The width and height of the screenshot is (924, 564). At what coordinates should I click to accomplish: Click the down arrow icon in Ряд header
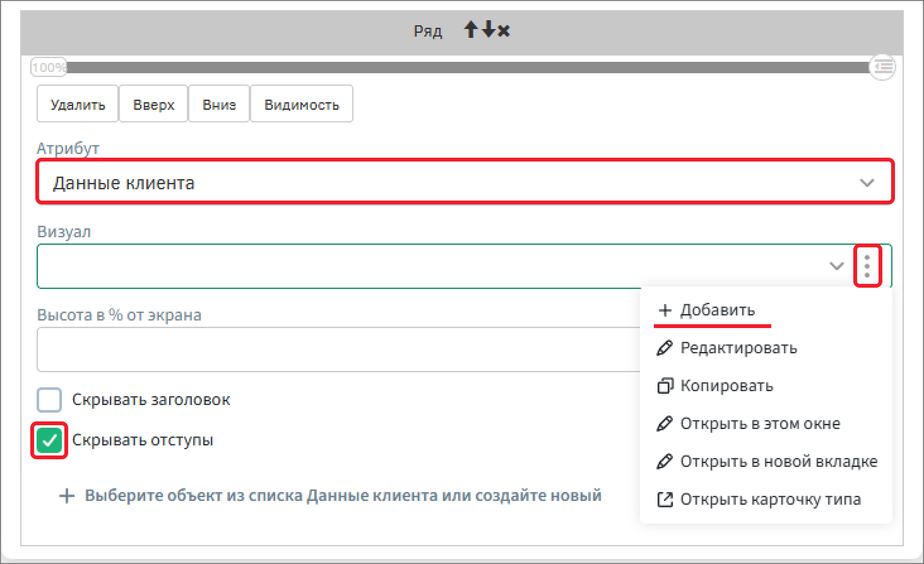coord(488,30)
